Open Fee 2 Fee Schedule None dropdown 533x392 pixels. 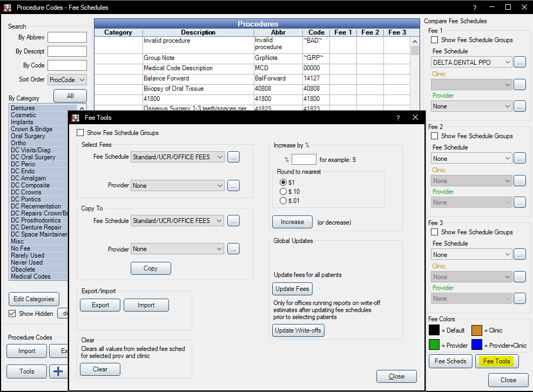471,158
